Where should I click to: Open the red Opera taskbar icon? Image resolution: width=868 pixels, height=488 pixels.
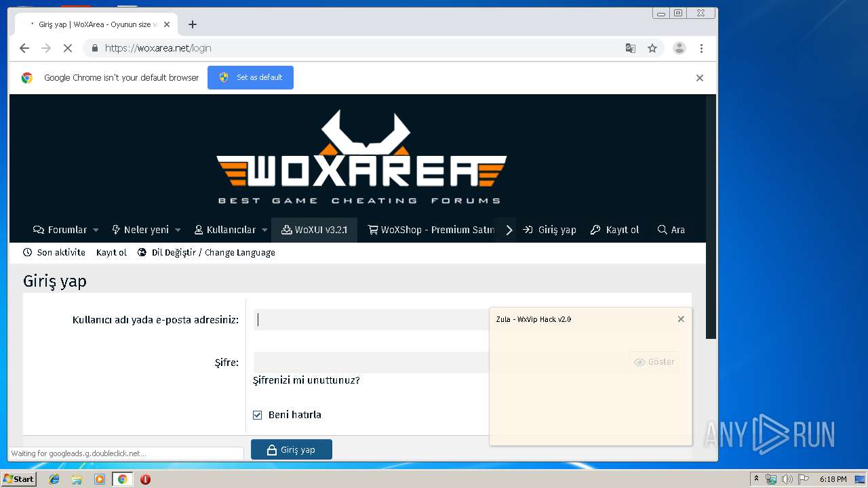tap(145, 479)
